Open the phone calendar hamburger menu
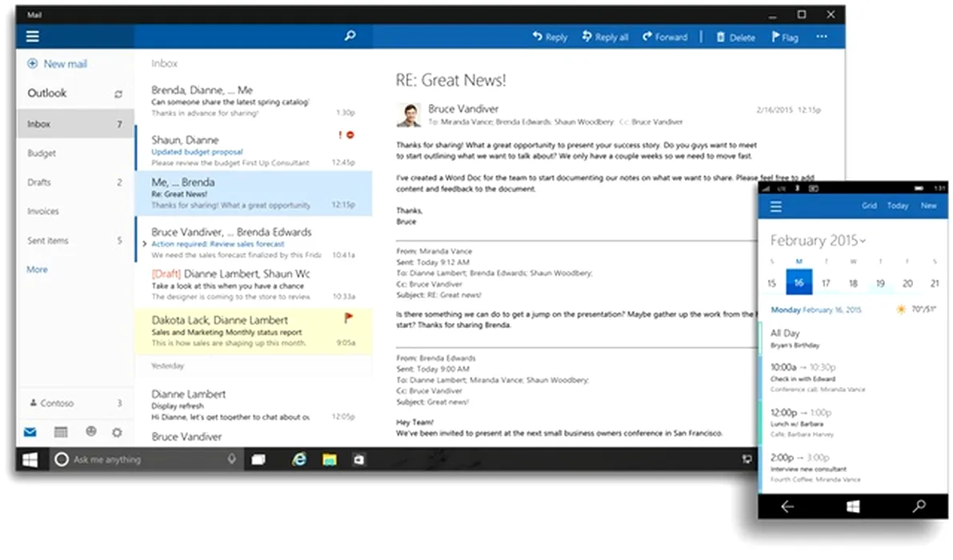 [776, 207]
